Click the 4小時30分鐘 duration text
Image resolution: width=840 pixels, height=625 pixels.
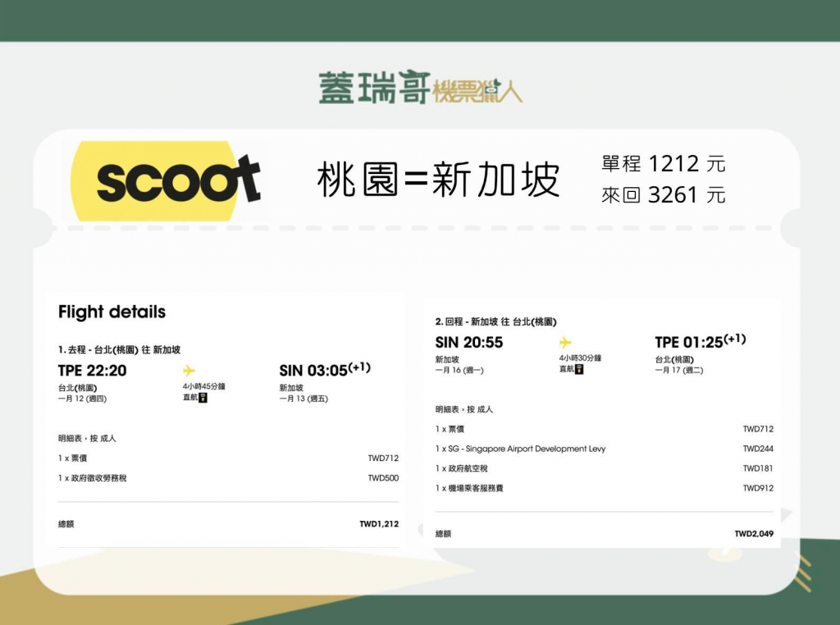pos(580,358)
